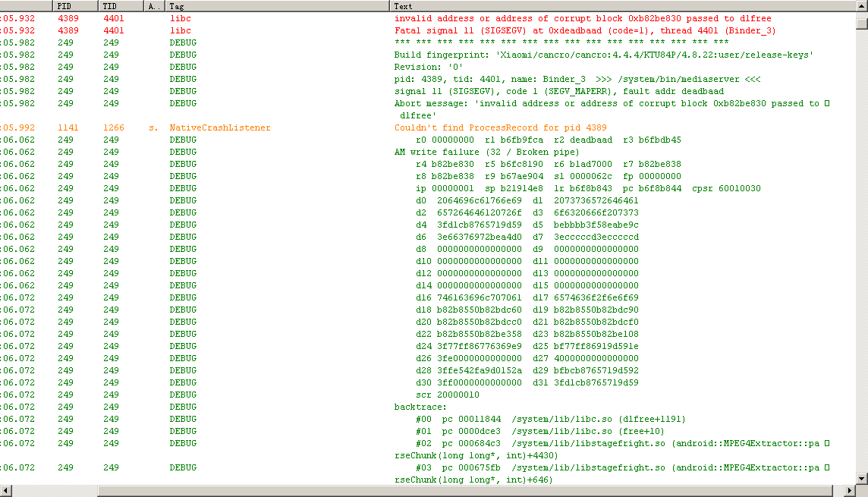Select the 'pid: 4389, tid: 4401' mediaserver row
868x497 pixels.
click(577, 79)
